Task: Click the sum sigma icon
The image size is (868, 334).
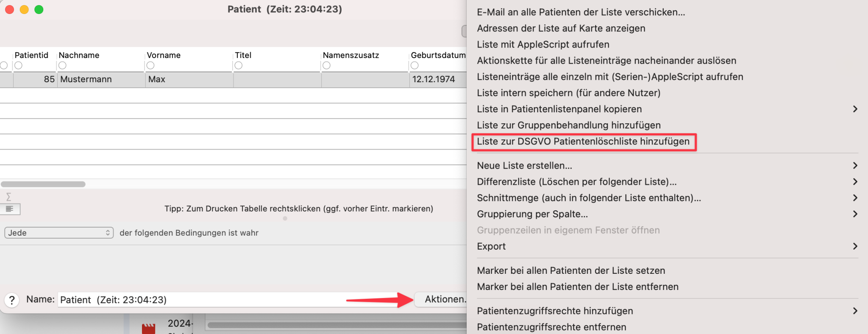Action: tap(8, 197)
